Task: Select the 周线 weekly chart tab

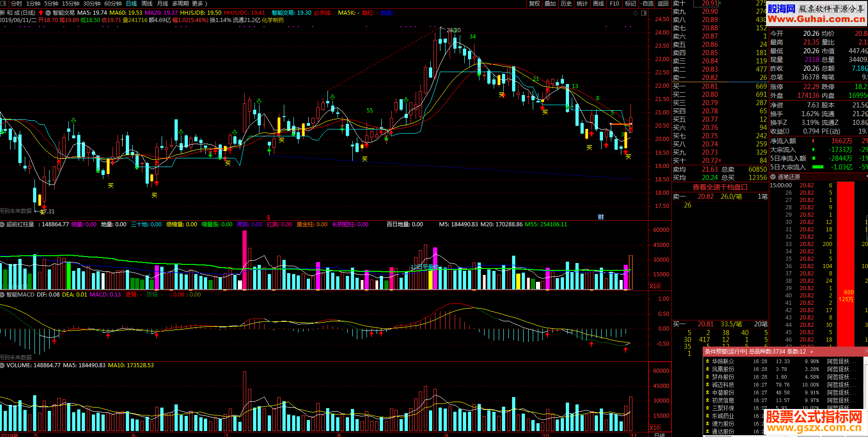Action: (147, 3)
